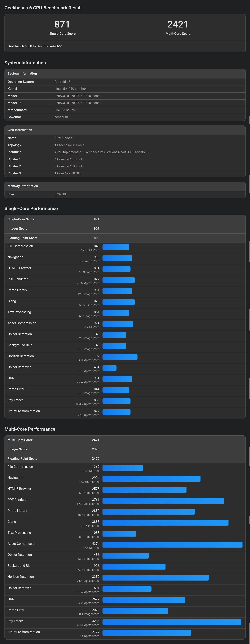Click multi-core Object Remover score 1501

(x=96, y=588)
